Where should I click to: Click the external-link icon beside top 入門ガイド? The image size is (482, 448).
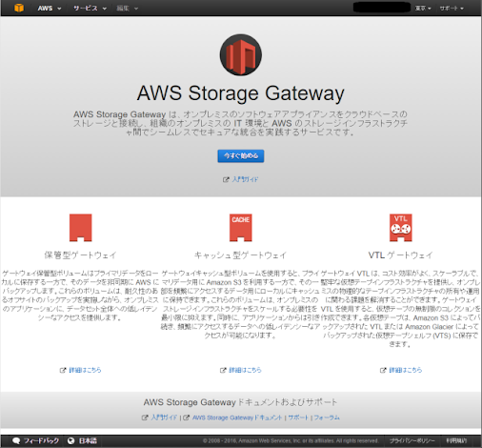pos(226,180)
